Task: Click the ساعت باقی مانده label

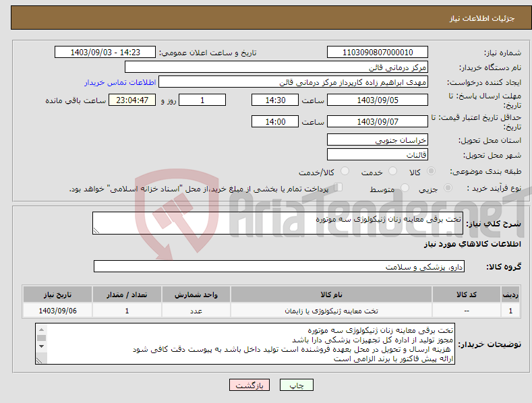Action: [76, 100]
